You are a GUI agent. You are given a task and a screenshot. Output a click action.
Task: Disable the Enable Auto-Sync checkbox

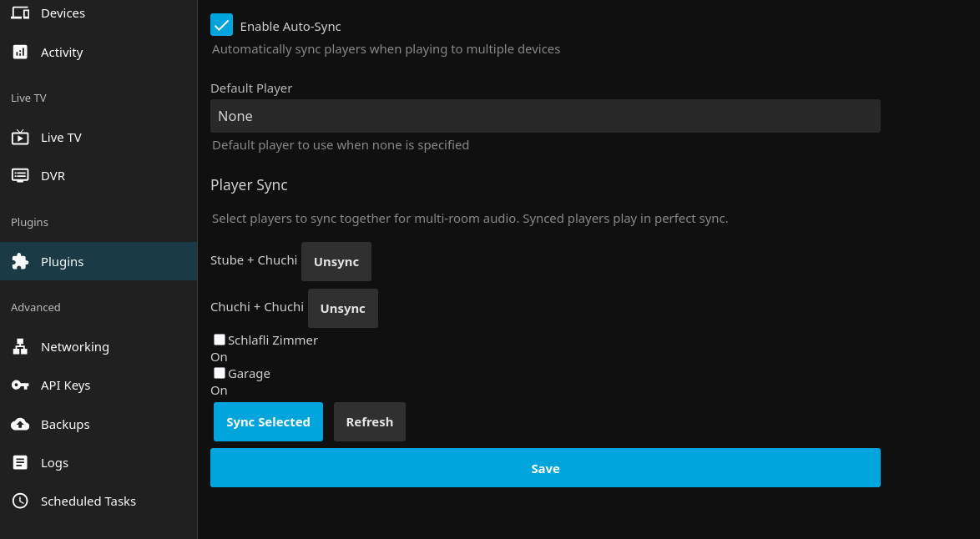(222, 25)
